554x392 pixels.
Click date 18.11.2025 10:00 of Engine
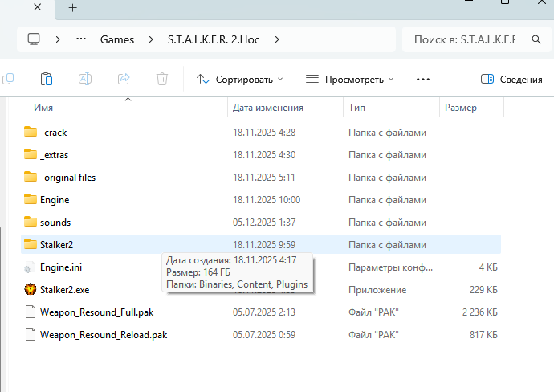point(267,200)
